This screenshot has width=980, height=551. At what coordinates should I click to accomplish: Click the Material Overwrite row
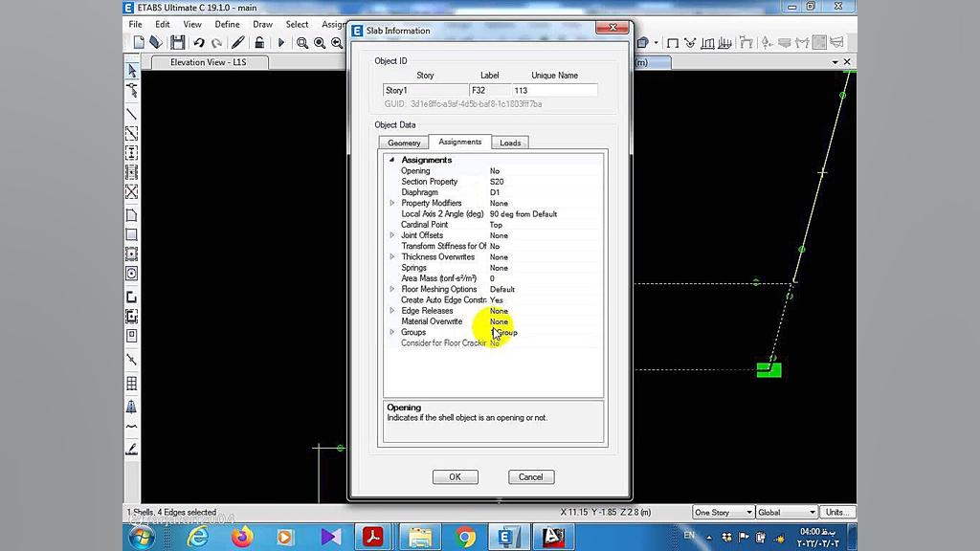(493, 321)
